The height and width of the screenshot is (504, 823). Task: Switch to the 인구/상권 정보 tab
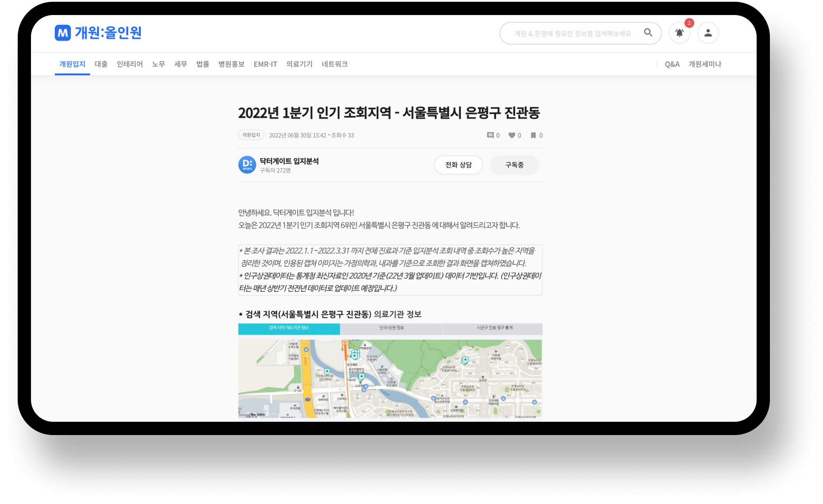[392, 328]
